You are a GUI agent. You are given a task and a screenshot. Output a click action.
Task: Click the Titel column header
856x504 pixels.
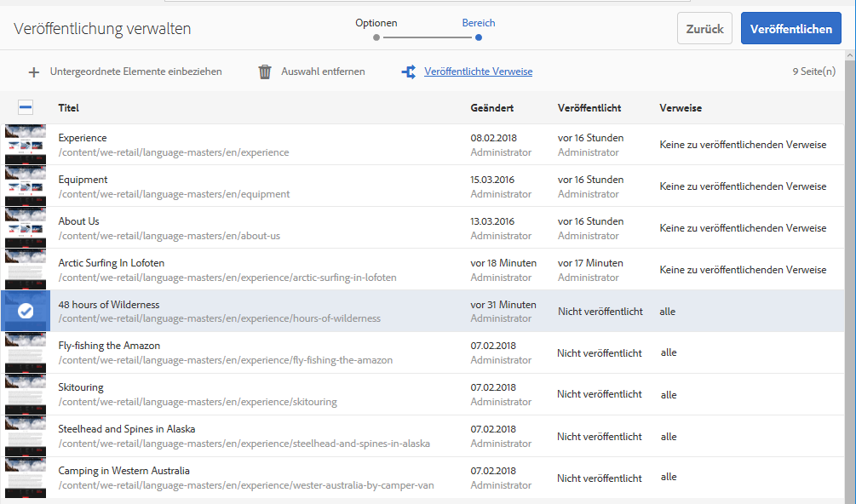point(69,108)
